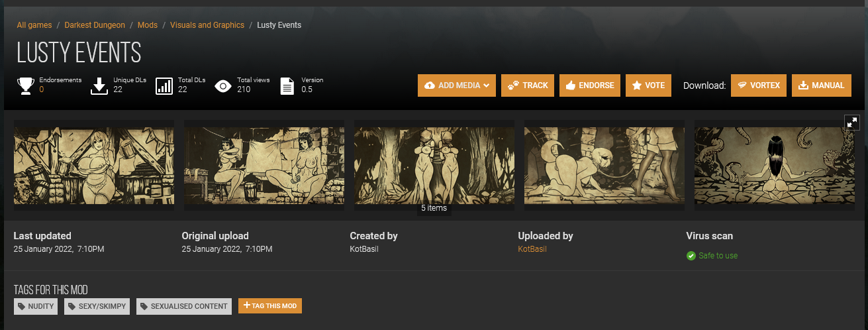The width and height of the screenshot is (868, 330).
Task: Click the '5 items' gallery label
Action: click(x=434, y=208)
